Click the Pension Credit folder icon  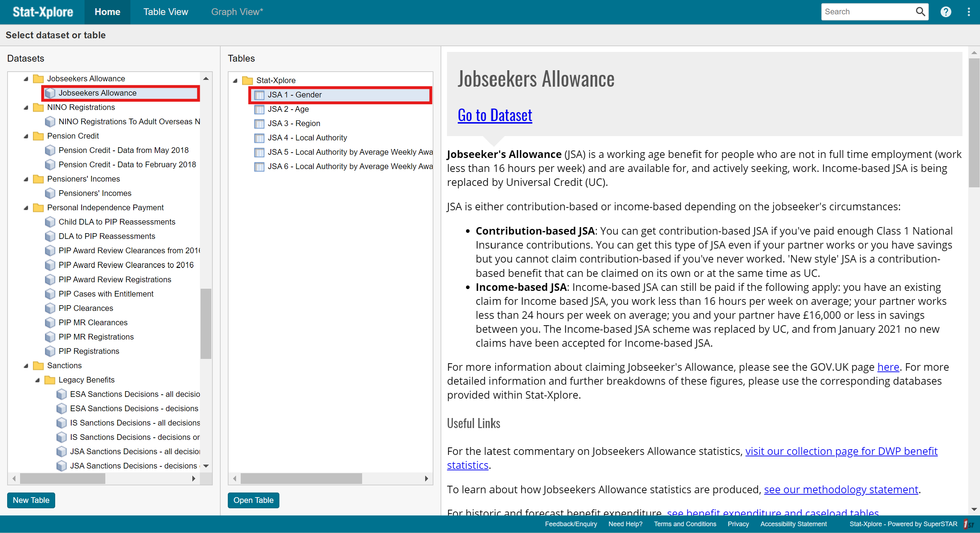pyautogui.click(x=38, y=136)
